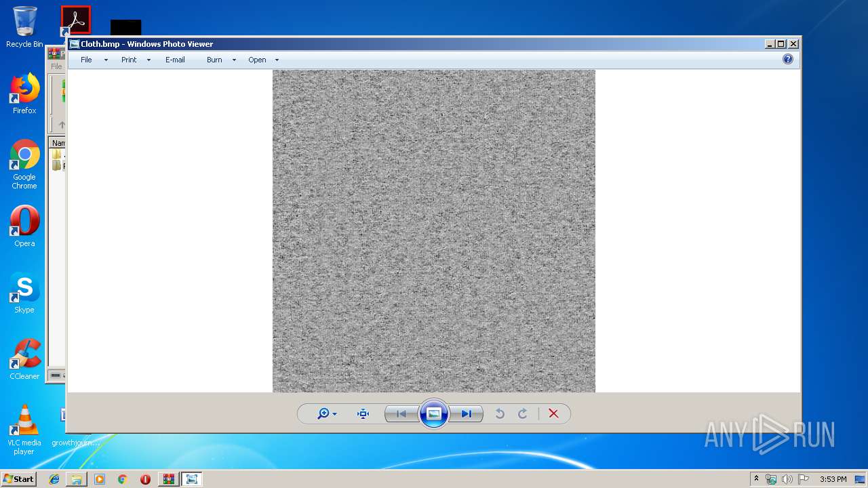Open the File menu
Image resolution: width=868 pixels, height=488 pixels.
click(86, 60)
